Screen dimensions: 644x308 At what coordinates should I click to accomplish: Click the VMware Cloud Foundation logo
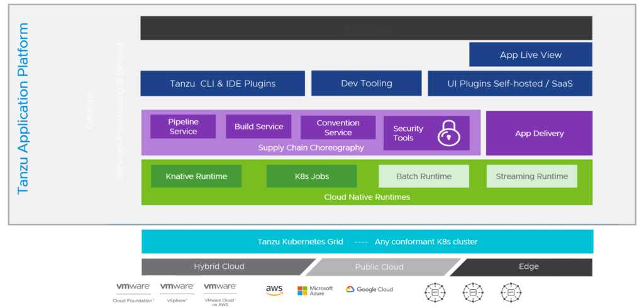pyautogui.click(x=133, y=292)
